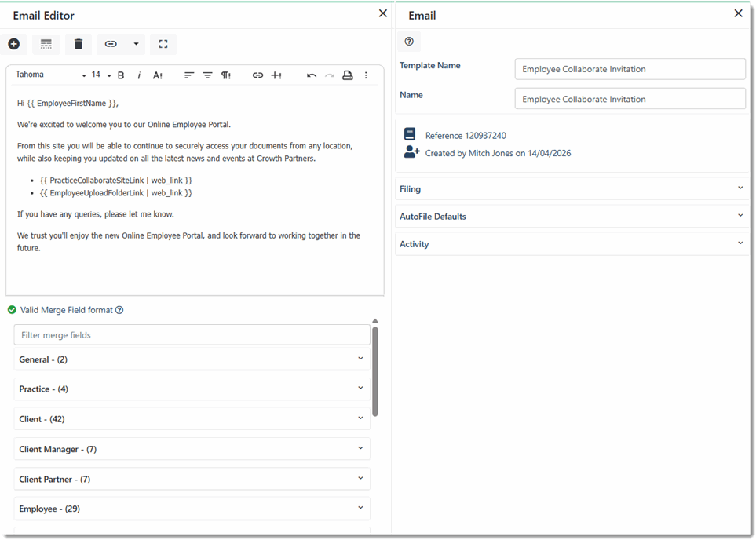Image resolution: width=756 pixels, height=540 pixels.
Task: Toggle italic formatting
Action: click(139, 75)
